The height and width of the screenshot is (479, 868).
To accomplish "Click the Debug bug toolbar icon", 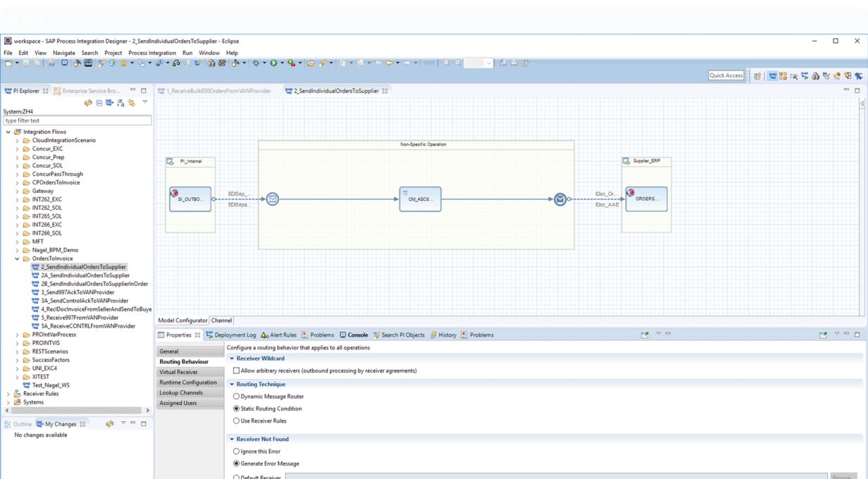I will 256,63.
